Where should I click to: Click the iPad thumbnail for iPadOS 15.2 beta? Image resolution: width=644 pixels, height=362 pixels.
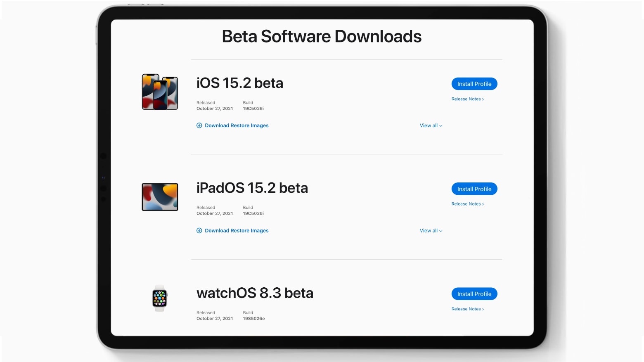160,197
